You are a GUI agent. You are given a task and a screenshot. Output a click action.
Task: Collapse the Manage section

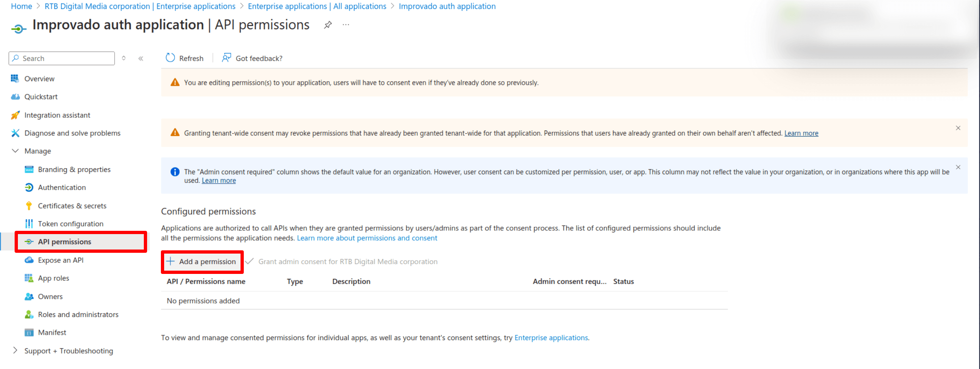click(15, 151)
